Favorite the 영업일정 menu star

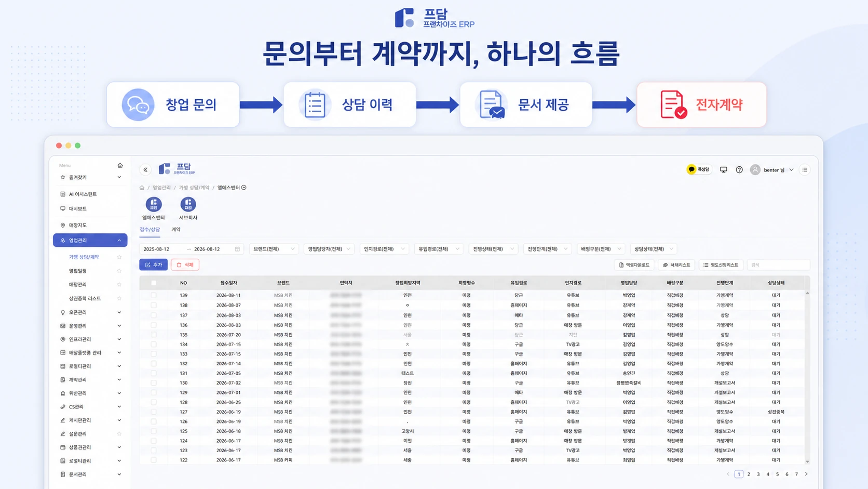[x=119, y=271]
